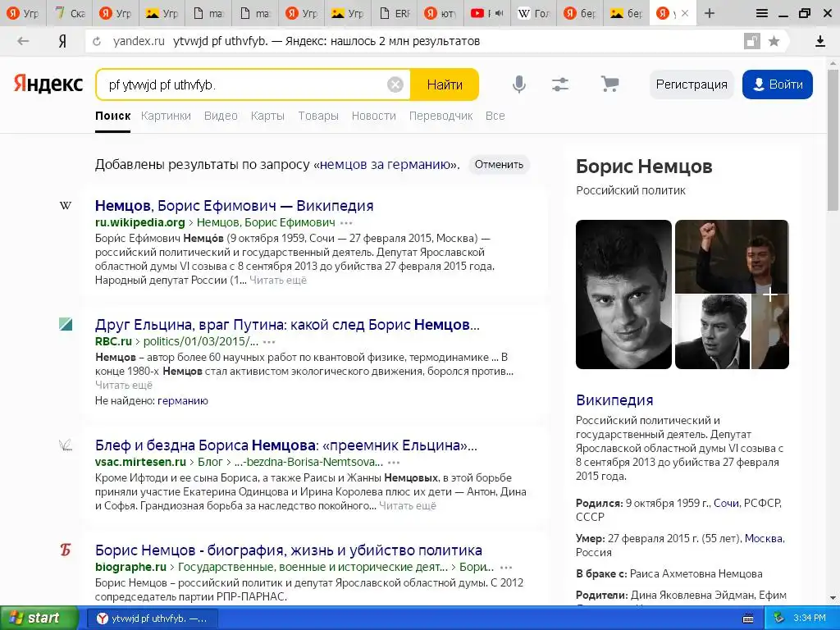Open the large black-and-white Nemtsov portrait
The height and width of the screenshot is (630, 840).
(623, 294)
